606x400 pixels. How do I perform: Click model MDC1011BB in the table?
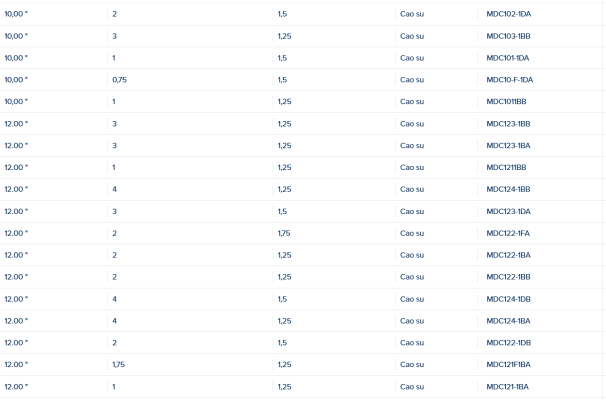pos(506,102)
